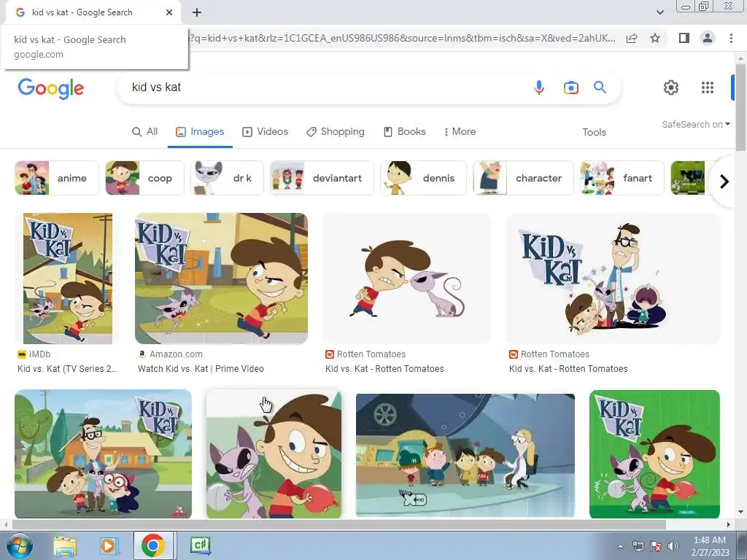Click the network tray icon
This screenshot has width=747, height=560.
click(638, 546)
